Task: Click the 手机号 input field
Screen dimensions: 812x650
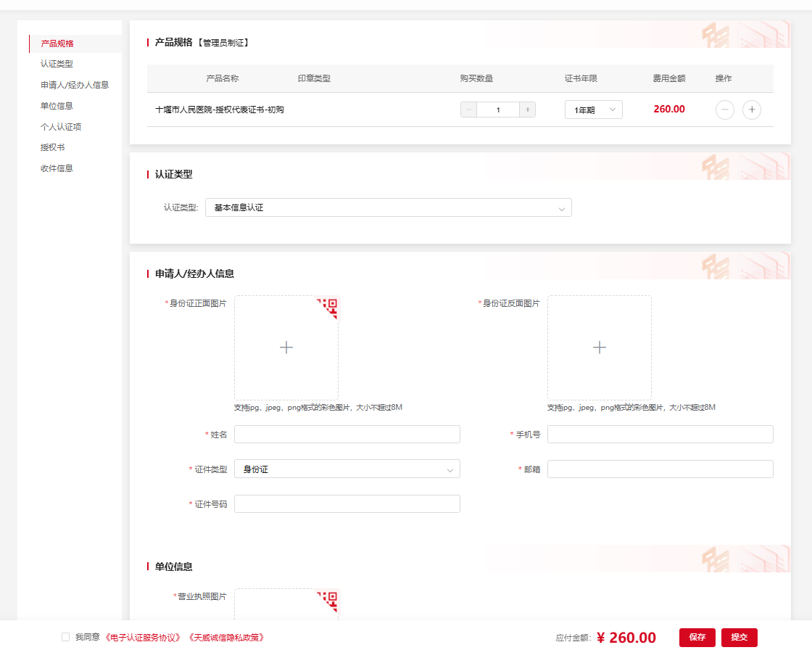Action: tap(660, 434)
